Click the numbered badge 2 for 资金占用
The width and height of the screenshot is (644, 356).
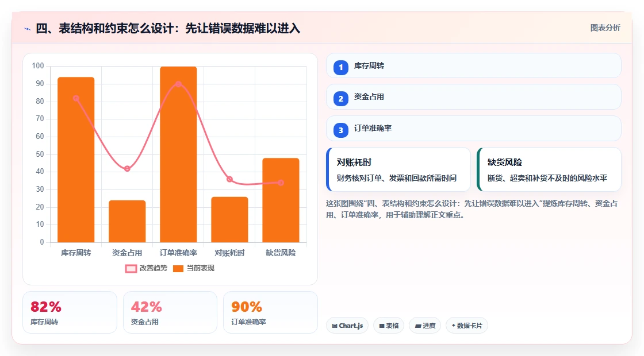341,98
